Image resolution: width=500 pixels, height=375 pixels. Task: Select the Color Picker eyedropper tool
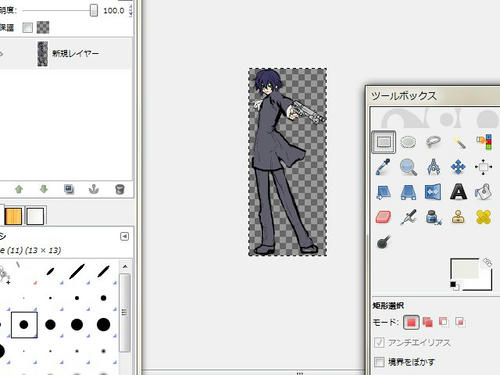pyautogui.click(x=383, y=167)
